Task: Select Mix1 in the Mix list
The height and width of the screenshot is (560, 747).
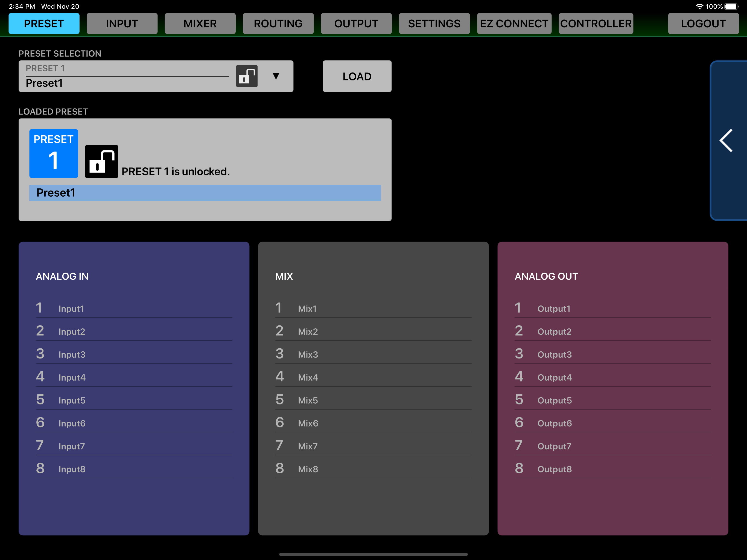Action: (x=373, y=308)
